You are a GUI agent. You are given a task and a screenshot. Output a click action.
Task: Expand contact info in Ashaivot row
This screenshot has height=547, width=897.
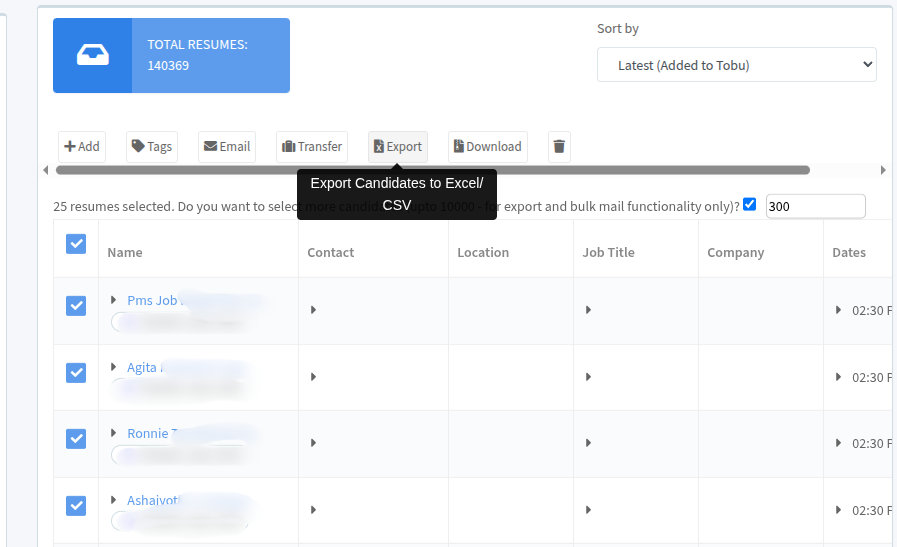pos(313,510)
